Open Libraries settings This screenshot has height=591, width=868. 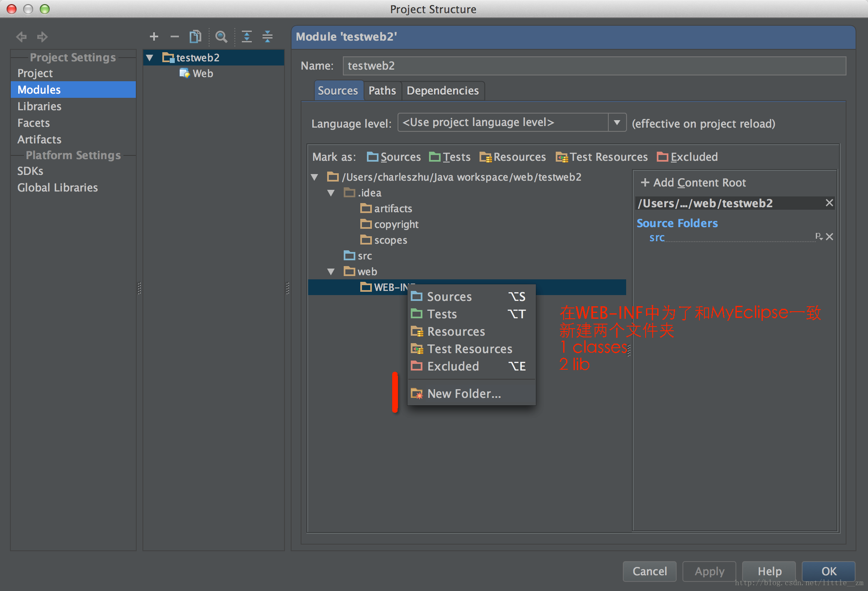(73, 107)
